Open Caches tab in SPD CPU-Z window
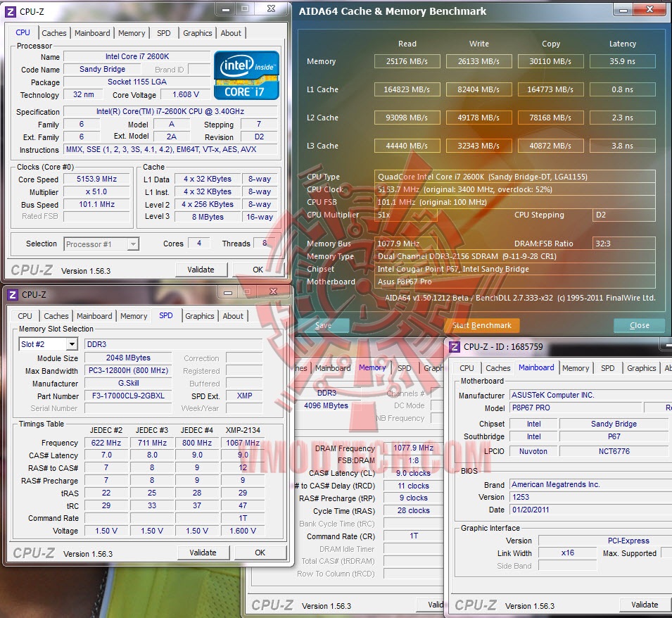Image resolution: width=672 pixels, height=618 pixels. [x=56, y=316]
